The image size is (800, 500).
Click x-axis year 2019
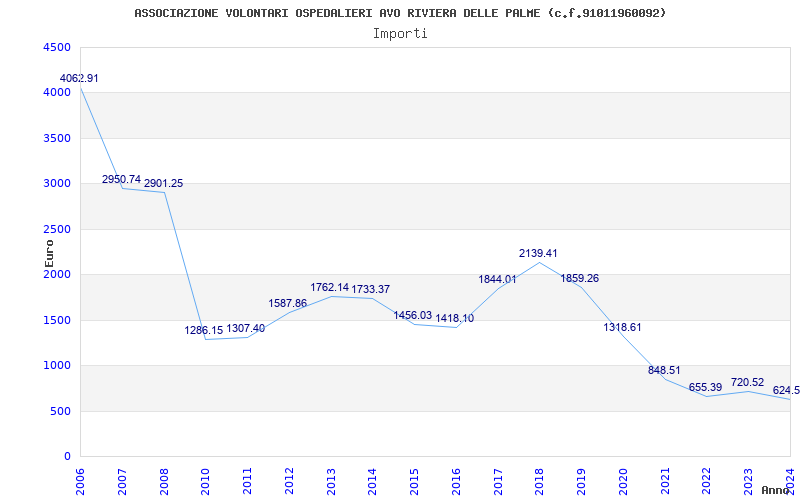coord(581,481)
